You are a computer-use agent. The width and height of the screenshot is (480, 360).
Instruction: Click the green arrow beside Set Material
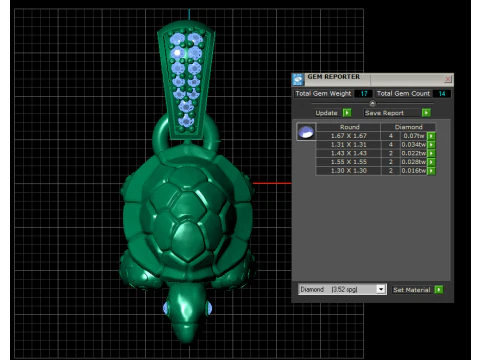click(439, 290)
